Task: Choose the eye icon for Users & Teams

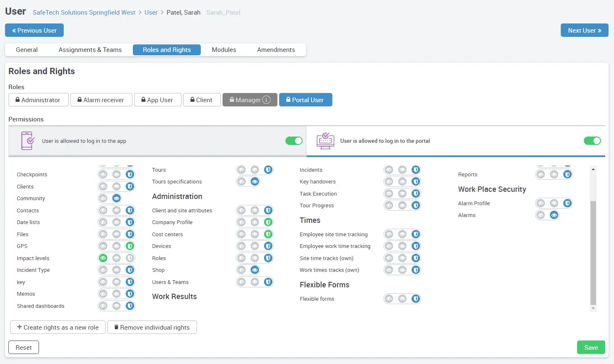Action: [x=255, y=282]
